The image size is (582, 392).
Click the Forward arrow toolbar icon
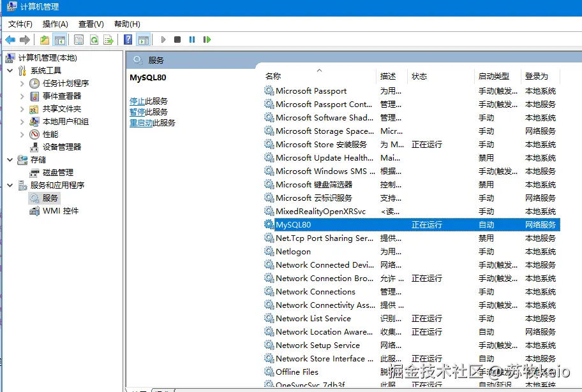pos(25,40)
